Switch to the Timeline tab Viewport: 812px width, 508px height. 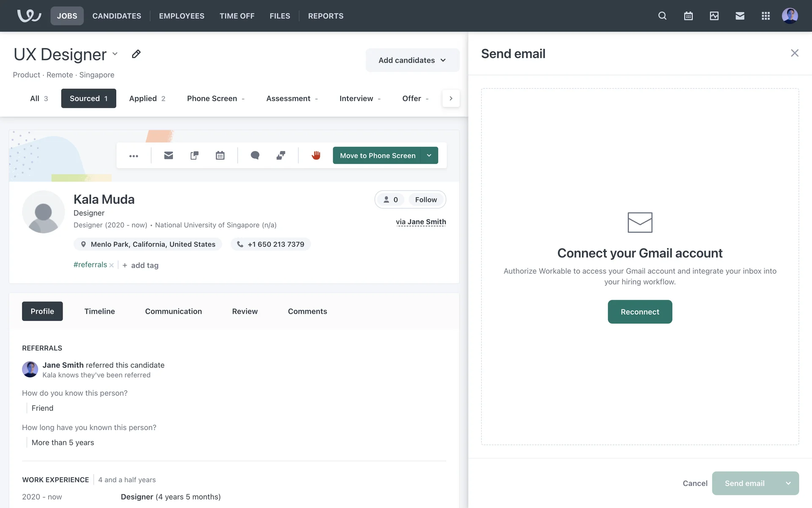(x=99, y=311)
